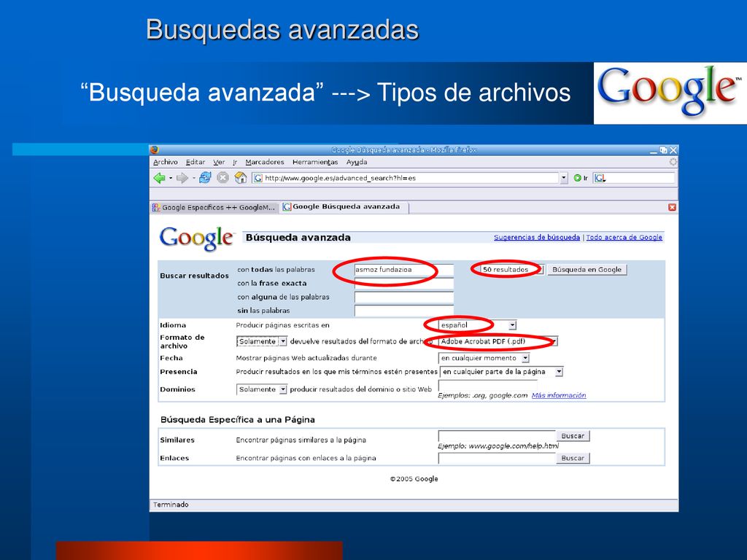The image size is (747, 560).
Task: Open Adobe Acrobat PDF format dropdown
Action: (498, 341)
